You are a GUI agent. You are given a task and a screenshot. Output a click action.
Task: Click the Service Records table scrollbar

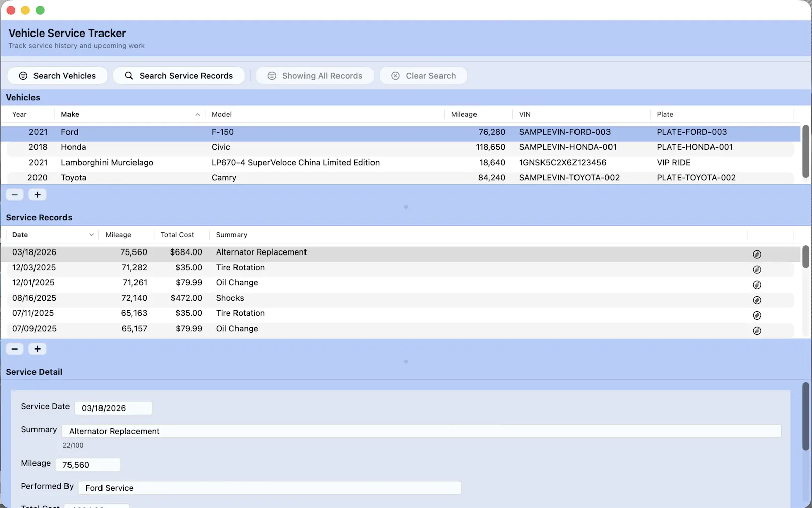coord(806,257)
